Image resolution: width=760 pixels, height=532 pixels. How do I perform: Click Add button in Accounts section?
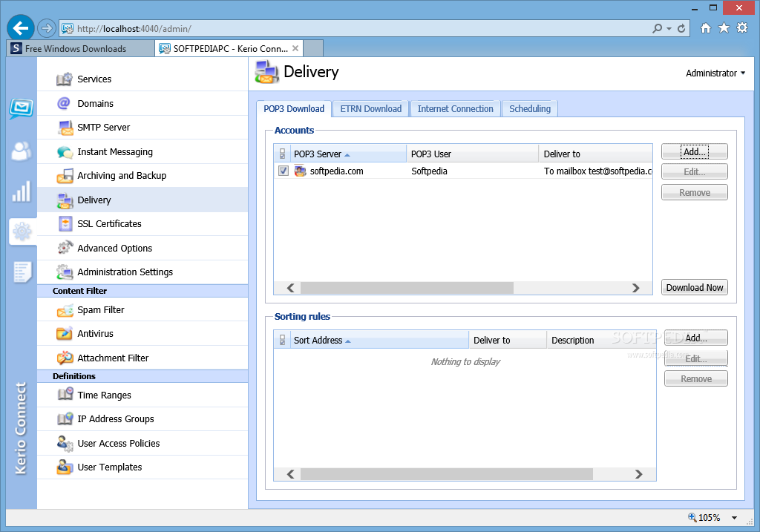coord(695,151)
